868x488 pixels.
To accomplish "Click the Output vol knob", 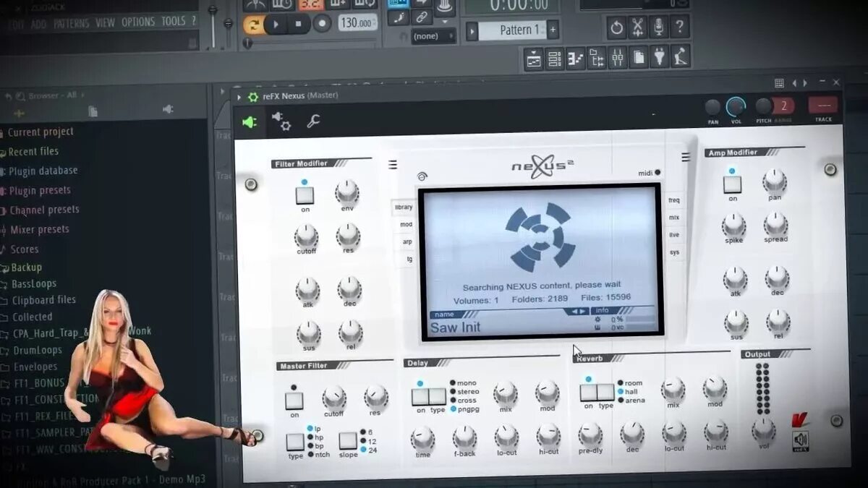I will pyautogui.click(x=764, y=430).
